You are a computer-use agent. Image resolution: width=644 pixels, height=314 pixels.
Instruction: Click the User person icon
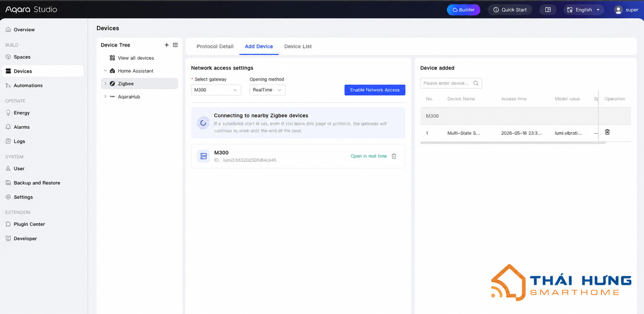pyautogui.click(x=8, y=168)
